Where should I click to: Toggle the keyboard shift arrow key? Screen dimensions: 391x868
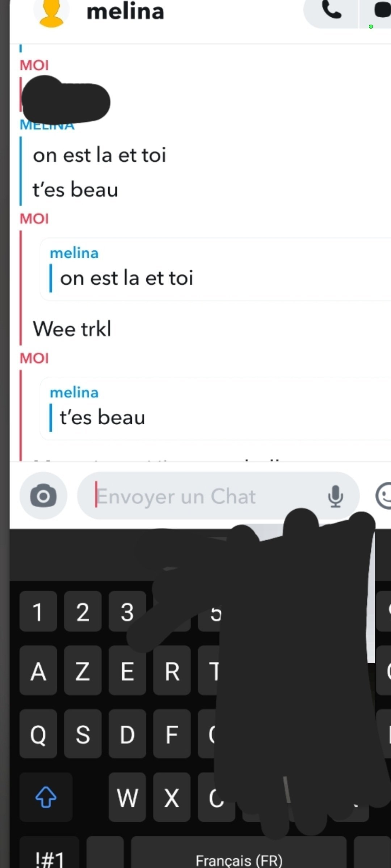tap(46, 796)
